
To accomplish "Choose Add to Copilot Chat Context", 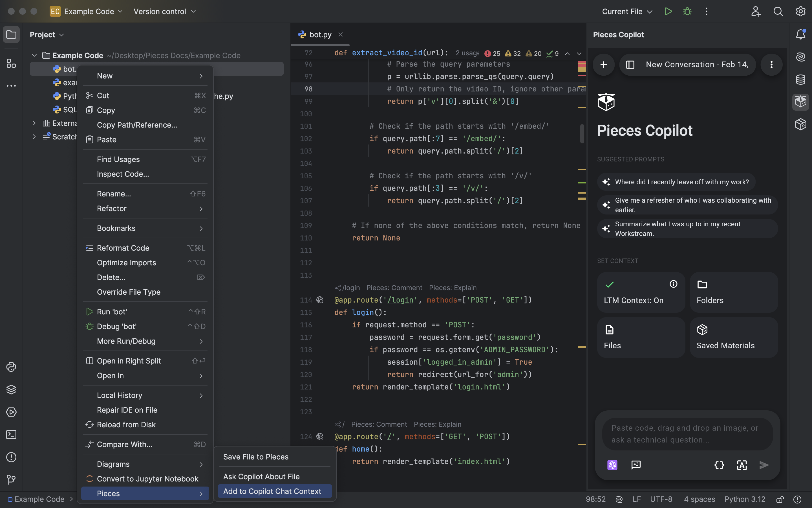I will point(275,491).
